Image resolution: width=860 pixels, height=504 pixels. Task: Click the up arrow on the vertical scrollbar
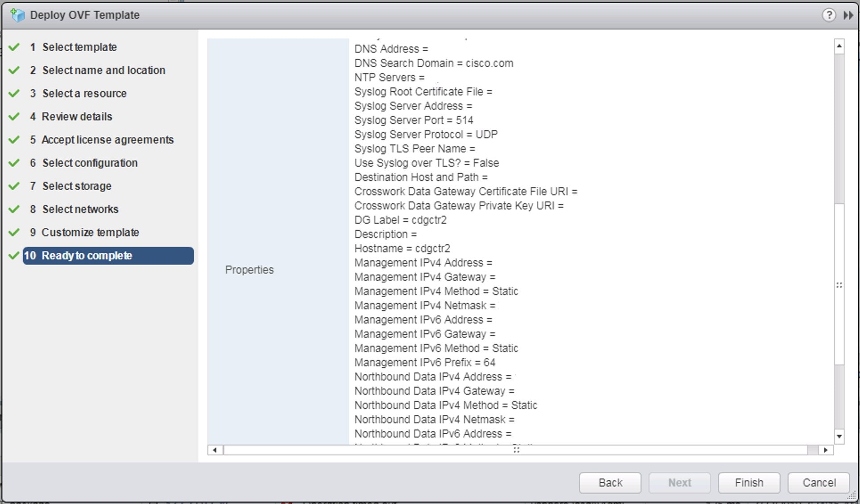(839, 45)
